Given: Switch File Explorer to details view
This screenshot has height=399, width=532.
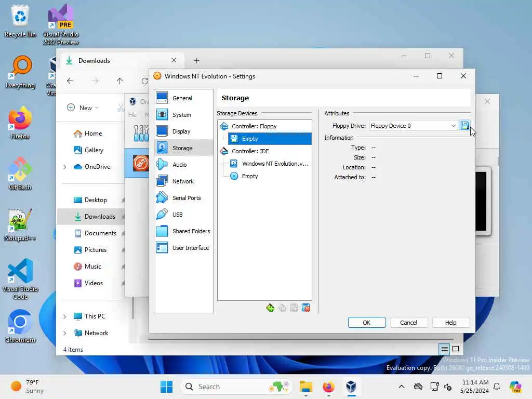Looking at the screenshot, I should click(445, 349).
